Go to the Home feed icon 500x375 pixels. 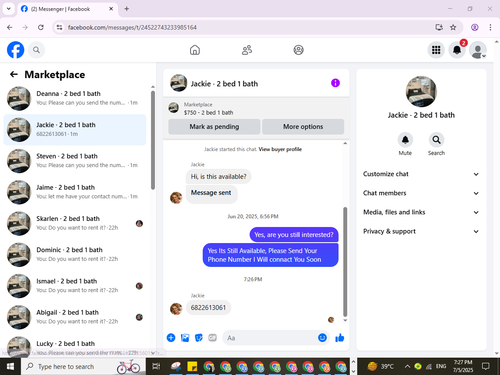pyautogui.click(x=195, y=50)
